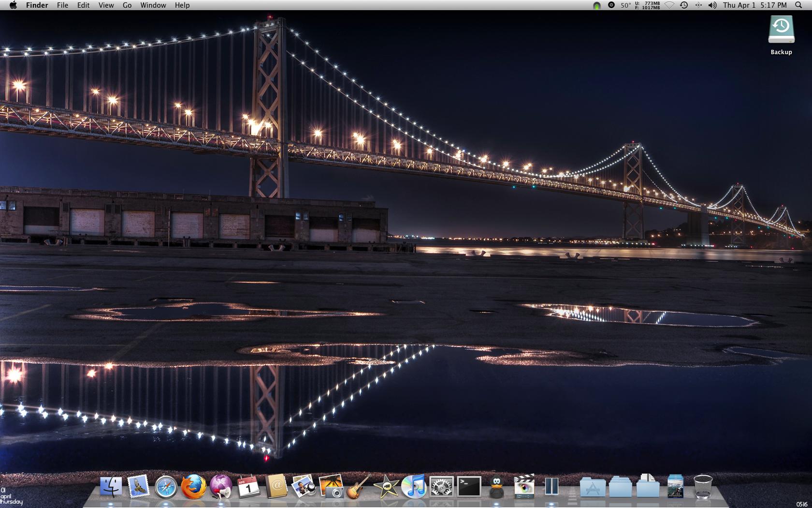Open Firefox from the Dock
The height and width of the screenshot is (508, 812).
point(193,486)
